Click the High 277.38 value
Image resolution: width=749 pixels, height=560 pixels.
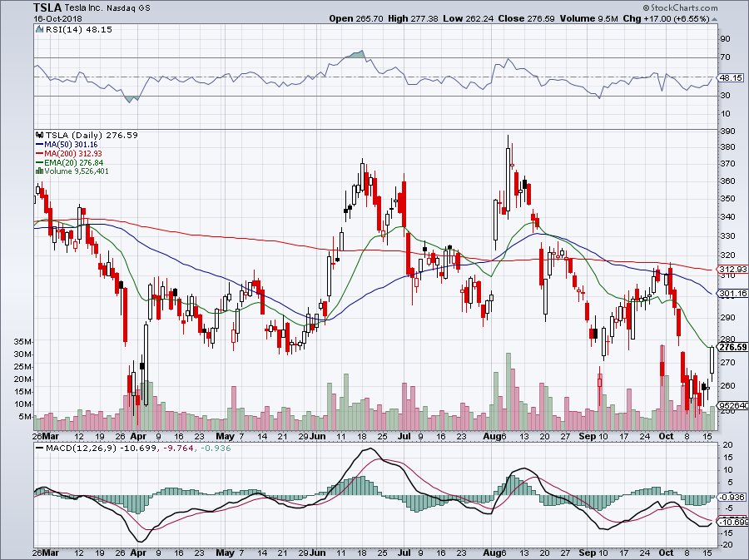point(413,18)
